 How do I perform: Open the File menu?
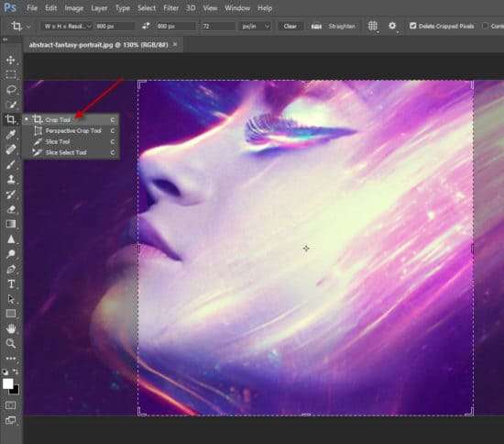(x=32, y=8)
